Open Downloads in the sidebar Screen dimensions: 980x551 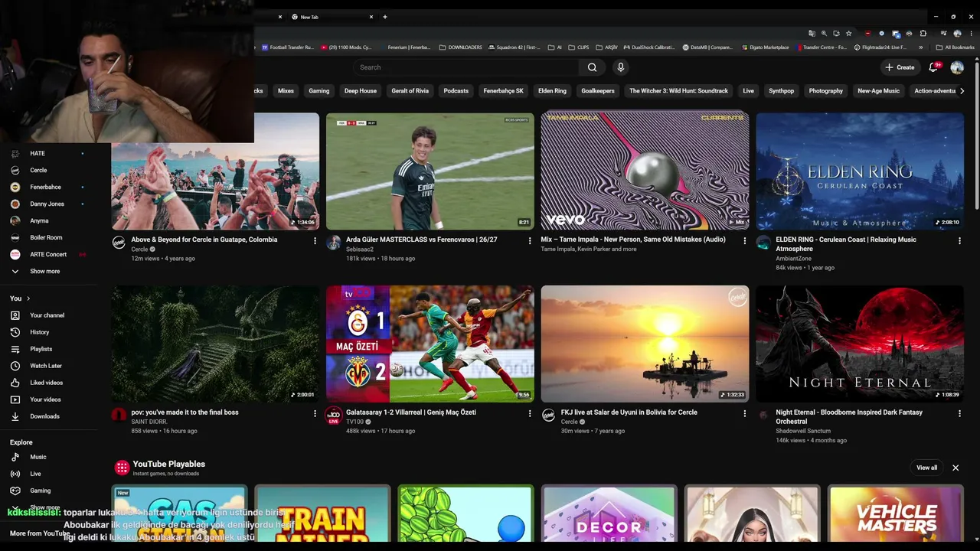click(44, 416)
